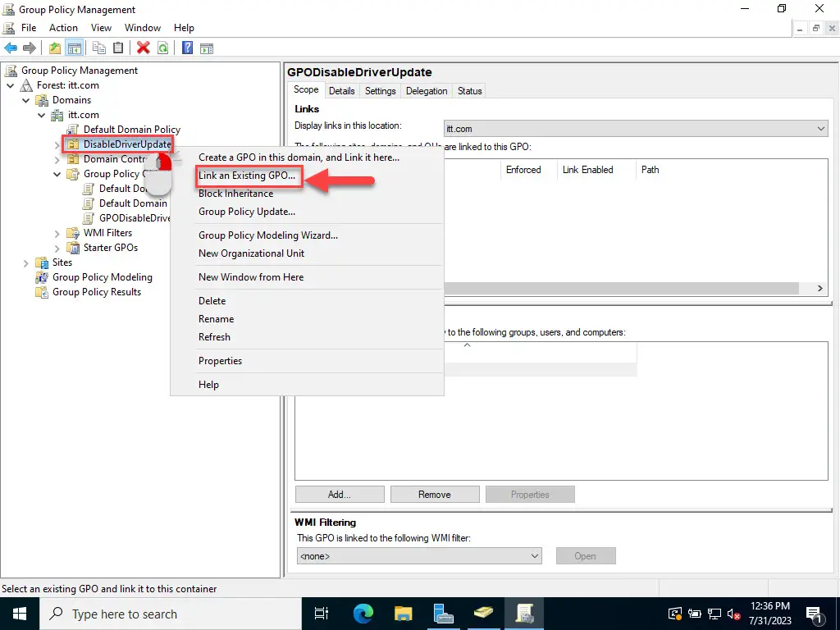Screen dimensions: 840x630
Task: Click the network tray icon
Action: (x=714, y=614)
